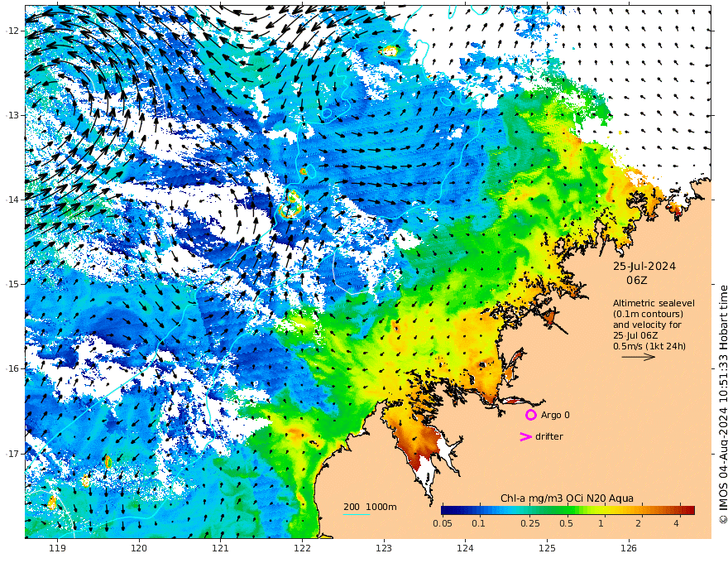The width and height of the screenshot is (728, 563).
Task: Click the colorbar value "4"
Action: point(676,523)
